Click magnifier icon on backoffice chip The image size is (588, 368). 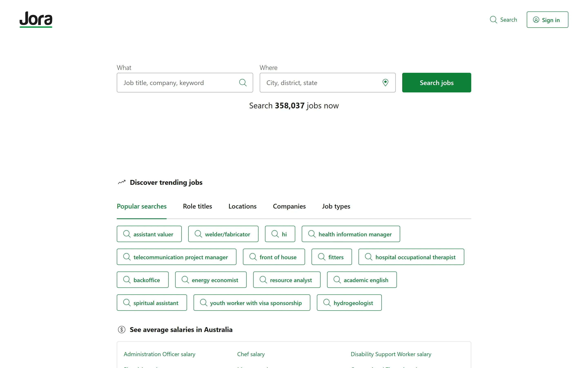point(127,280)
